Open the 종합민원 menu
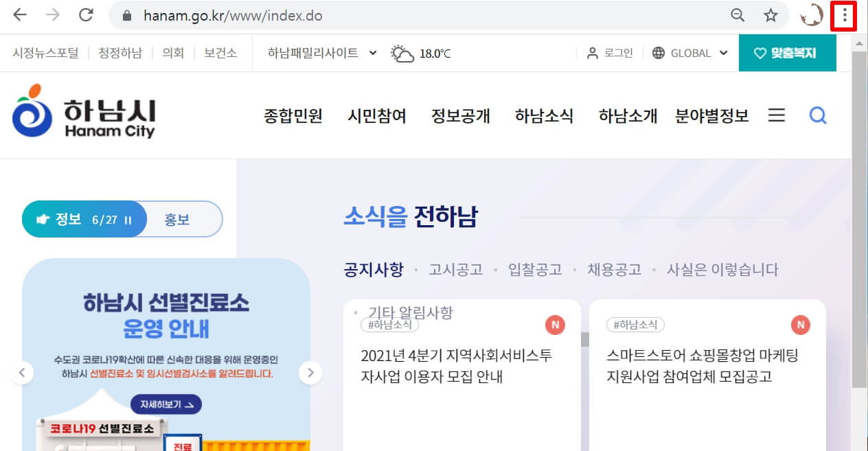The width and height of the screenshot is (868, 451). [293, 116]
